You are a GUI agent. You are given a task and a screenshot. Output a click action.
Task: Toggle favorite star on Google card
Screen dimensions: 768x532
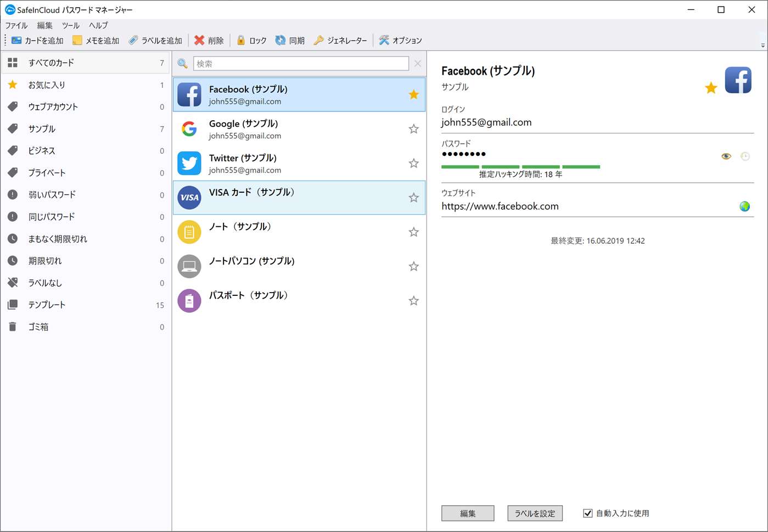tap(414, 129)
